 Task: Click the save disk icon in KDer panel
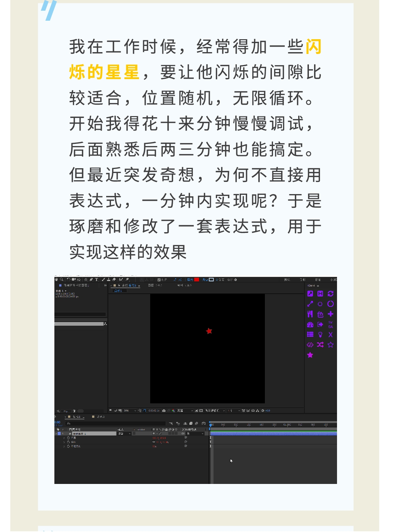point(320,294)
